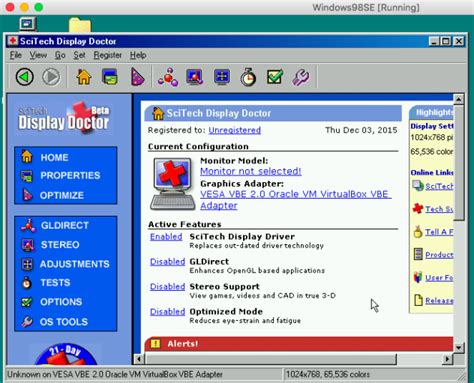Click the grayed forward arrow toolbar button

point(51,77)
